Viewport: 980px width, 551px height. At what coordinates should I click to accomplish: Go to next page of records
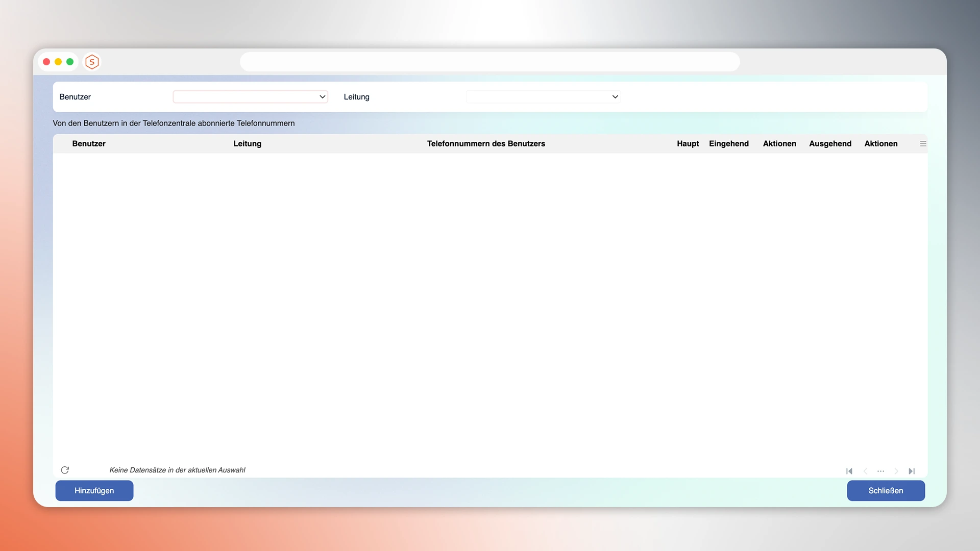pos(896,471)
